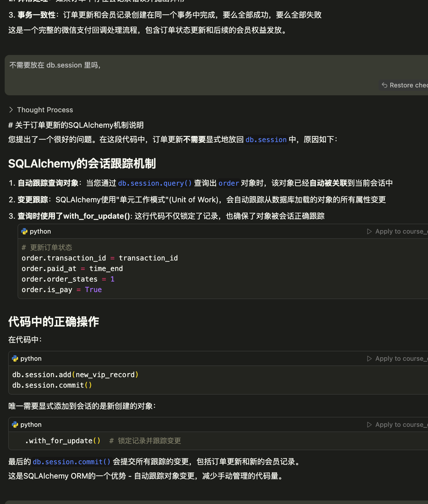428x504 pixels.
Task: Click list item '变更跟踪'
Action: pos(197,200)
